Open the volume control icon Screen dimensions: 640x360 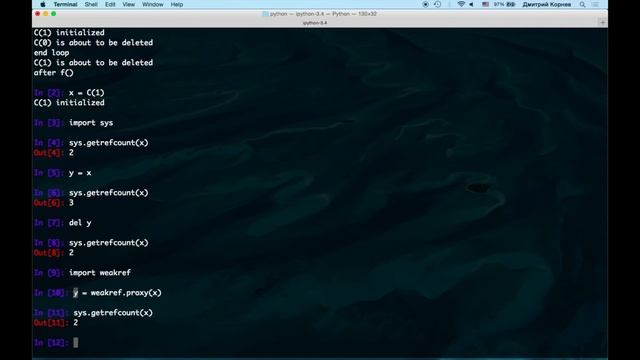(471, 4)
